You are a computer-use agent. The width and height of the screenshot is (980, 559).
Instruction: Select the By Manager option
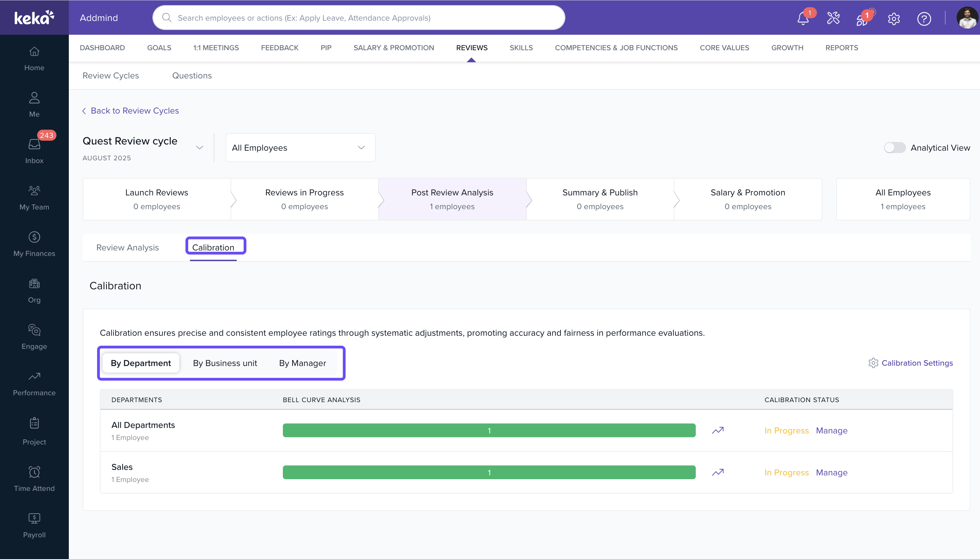[302, 363]
